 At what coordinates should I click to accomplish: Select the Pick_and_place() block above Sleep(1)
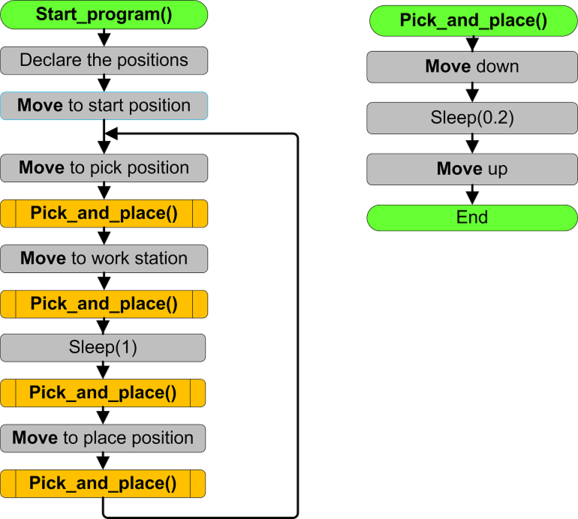104,304
